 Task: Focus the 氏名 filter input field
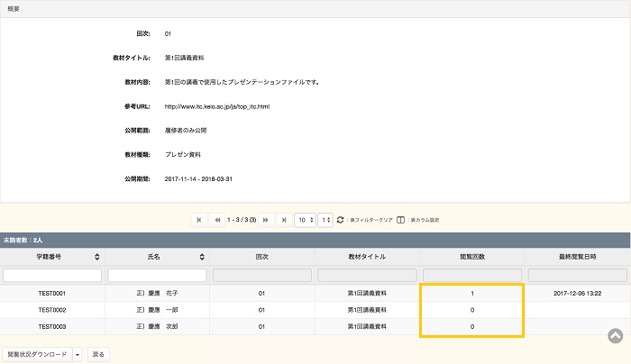coord(157,275)
